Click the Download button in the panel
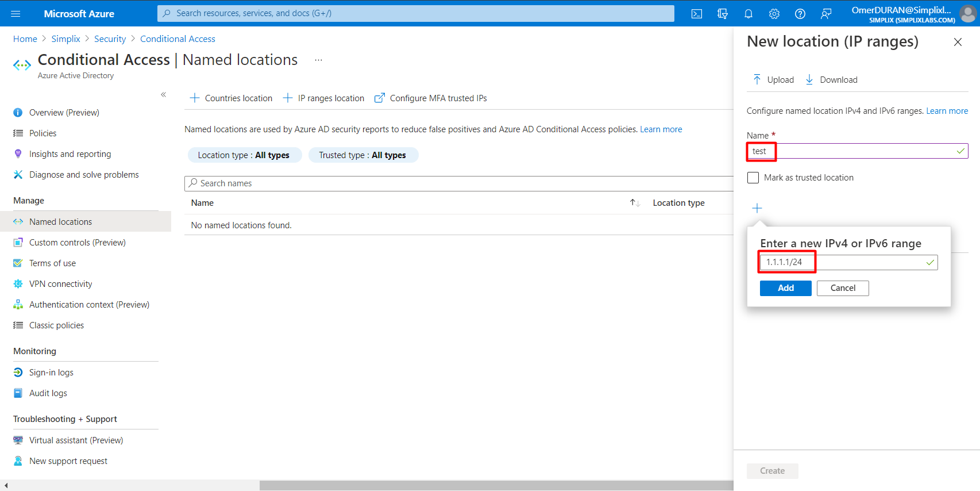 click(x=831, y=80)
